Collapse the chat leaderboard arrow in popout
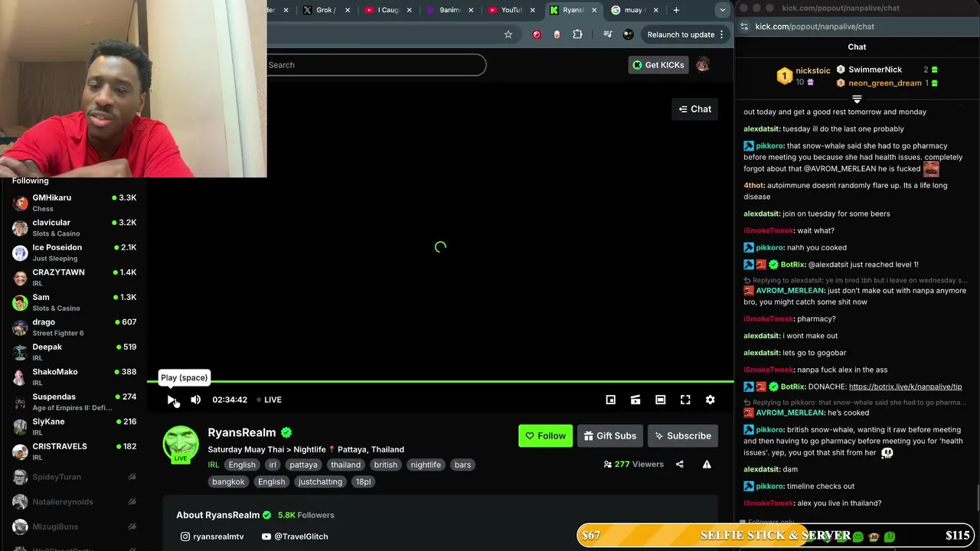 pos(857,99)
